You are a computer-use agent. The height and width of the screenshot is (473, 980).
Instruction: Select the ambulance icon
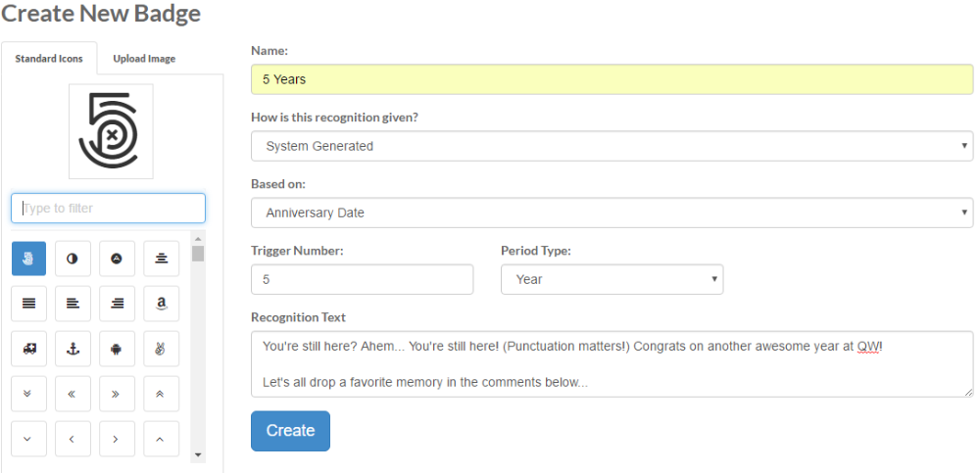click(28, 349)
